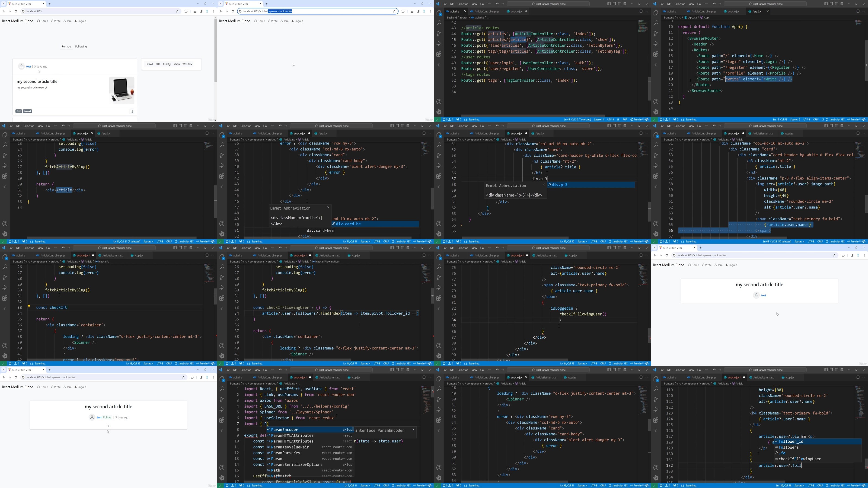Screen dimensions: 868x488
Task: Click CRLF in the active App.jsx window status bar
Action: tap(816, 119)
